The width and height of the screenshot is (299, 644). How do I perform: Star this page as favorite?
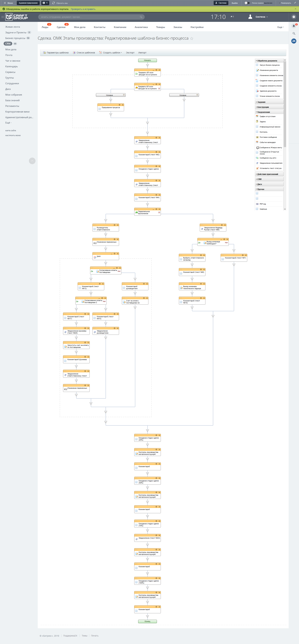(192, 38)
